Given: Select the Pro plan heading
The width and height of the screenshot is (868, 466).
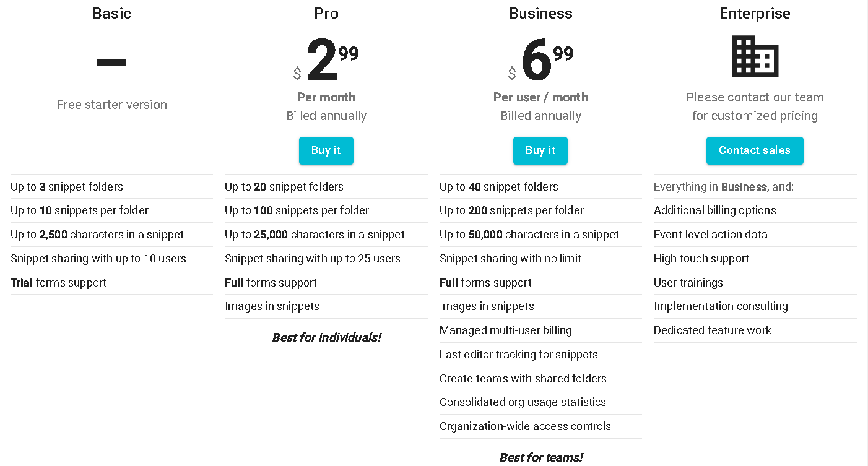Looking at the screenshot, I should click(x=326, y=14).
